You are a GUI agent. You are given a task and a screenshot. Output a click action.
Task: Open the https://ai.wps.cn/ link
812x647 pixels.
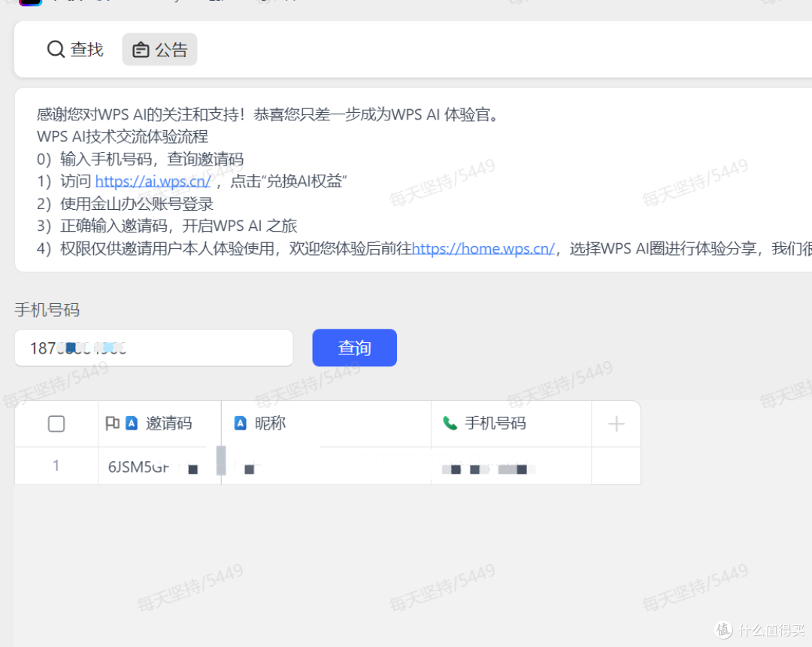tap(153, 181)
